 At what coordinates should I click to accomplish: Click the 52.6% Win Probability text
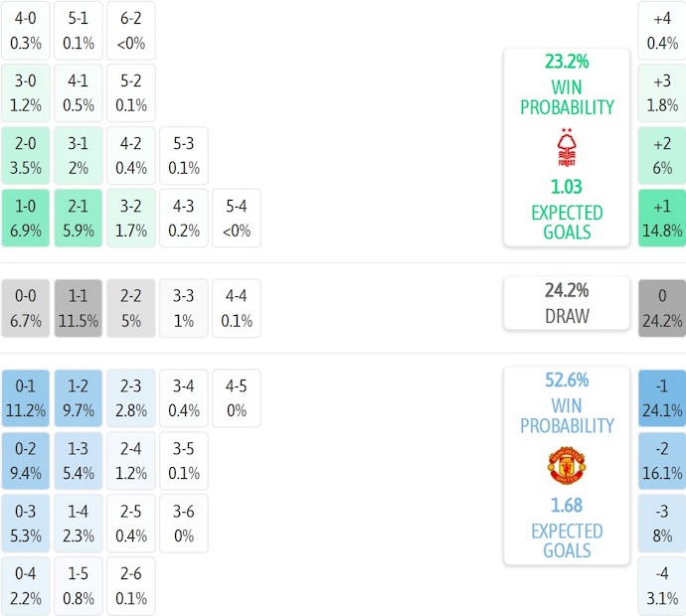tap(567, 402)
